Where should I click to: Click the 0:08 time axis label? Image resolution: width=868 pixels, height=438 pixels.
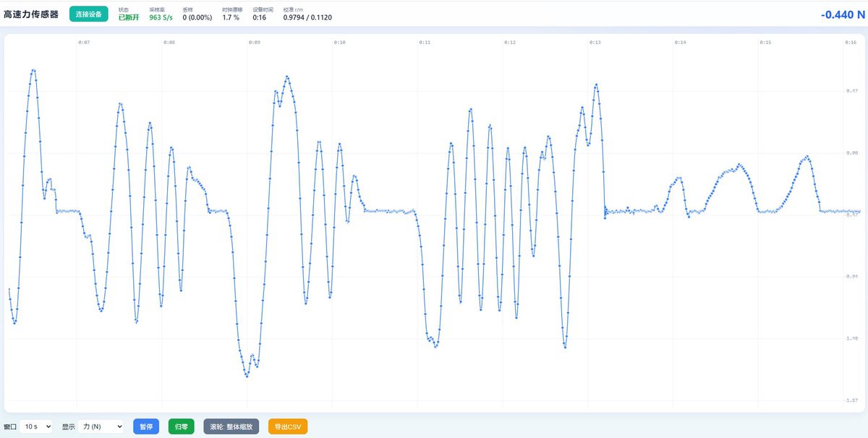[x=169, y=43]
